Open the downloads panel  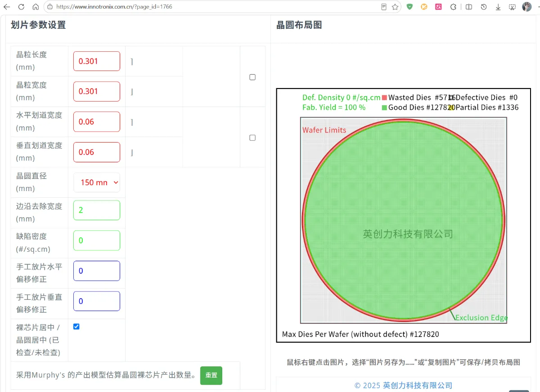point(498,7)
